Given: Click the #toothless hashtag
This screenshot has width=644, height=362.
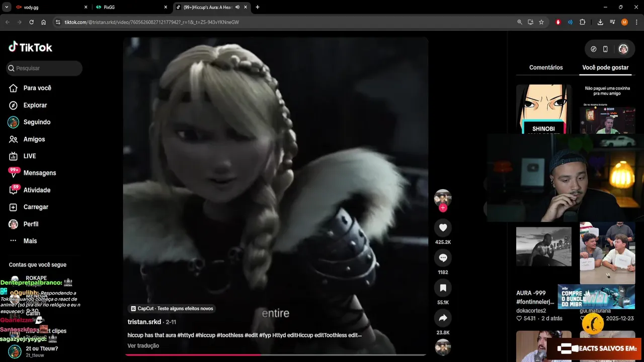Looking at the screenshot, I should (230, 335).
